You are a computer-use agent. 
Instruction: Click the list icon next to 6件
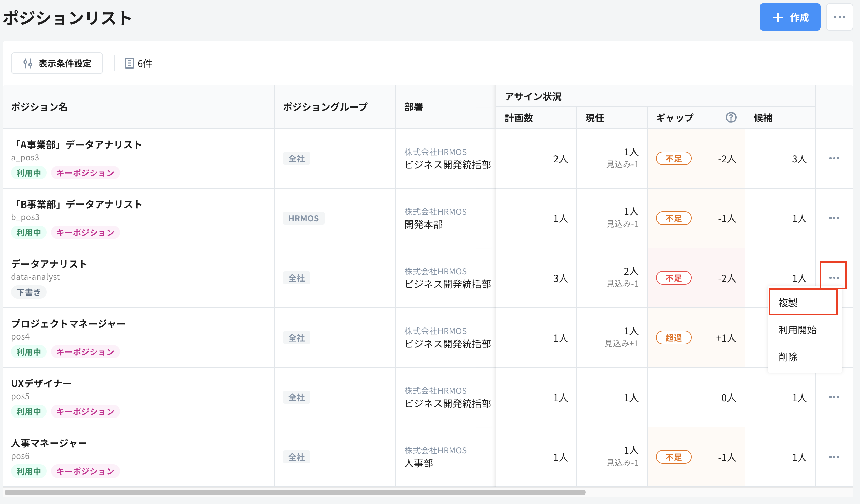point(130,63)
